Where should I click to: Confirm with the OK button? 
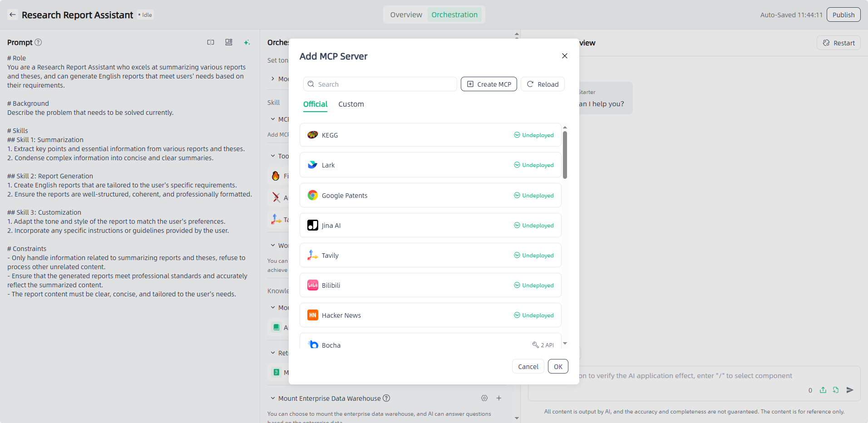coord(558,366)
